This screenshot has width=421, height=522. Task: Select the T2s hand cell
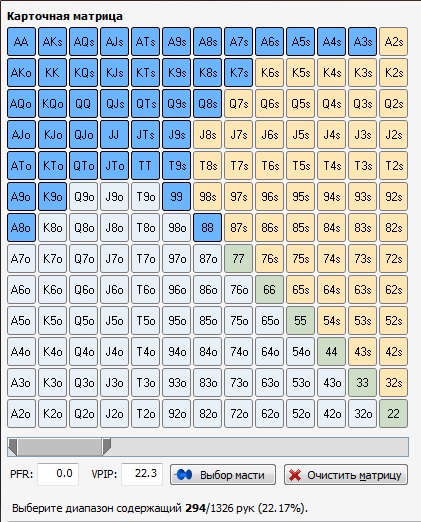[393, 166]
